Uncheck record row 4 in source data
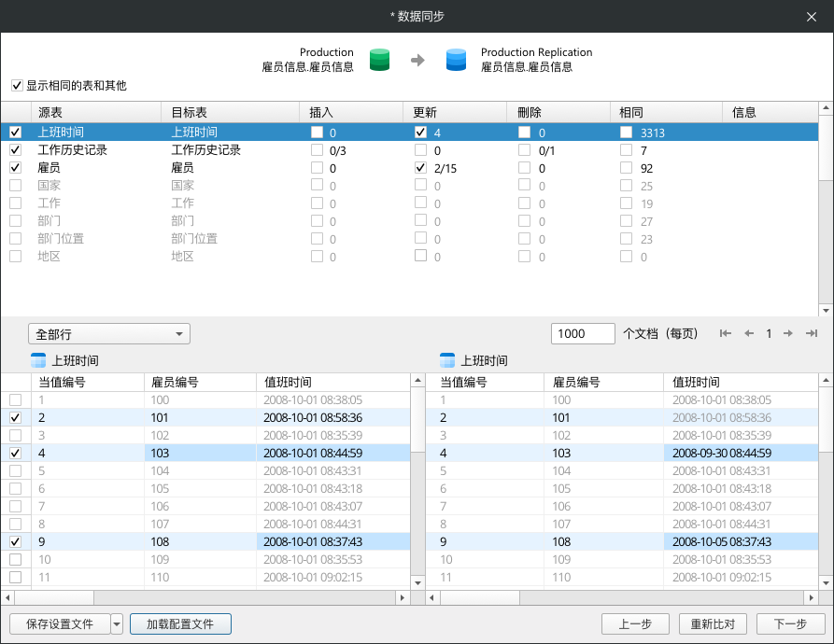Viewport: 834px width, 644px height. pyautogui.click(x=16, y=454)
